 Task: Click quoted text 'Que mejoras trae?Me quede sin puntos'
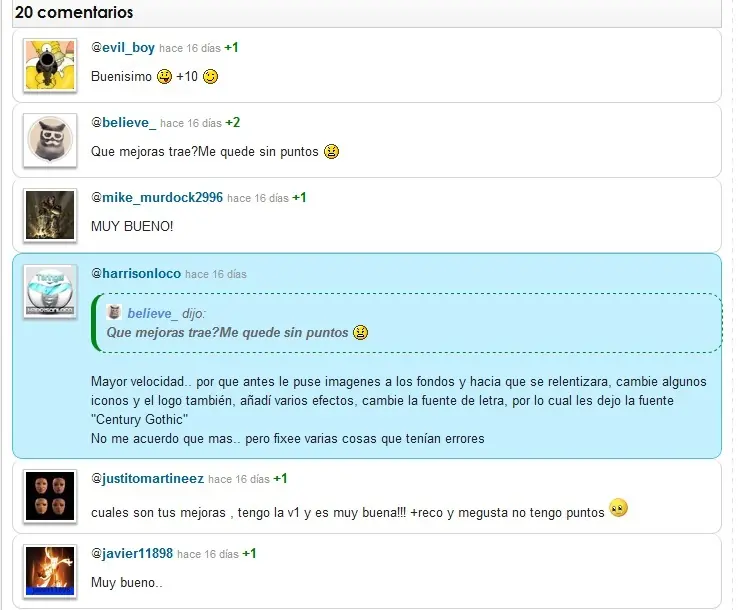[227, 333]
